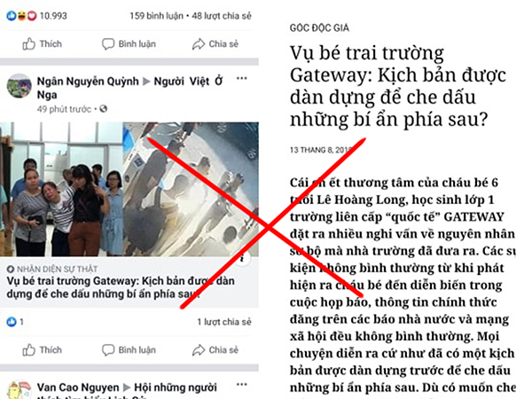Share the Gateway post with Chia sẻ
Viewport: 532px width, 399px height.
(215, 350)
